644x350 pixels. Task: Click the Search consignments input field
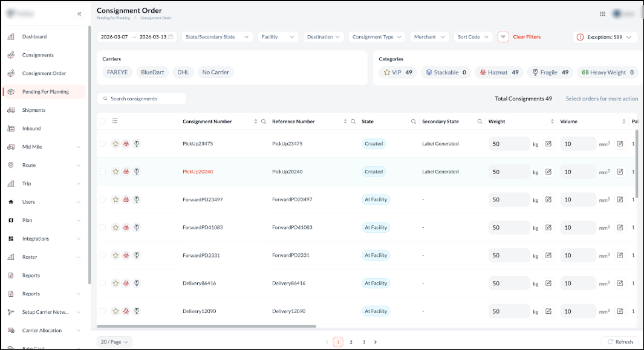[145, 99]
